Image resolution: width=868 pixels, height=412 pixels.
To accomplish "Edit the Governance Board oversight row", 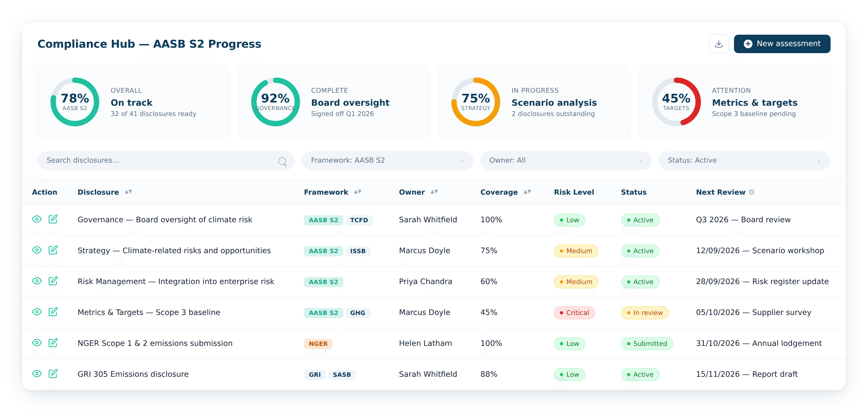I will [x=53, y=219].
